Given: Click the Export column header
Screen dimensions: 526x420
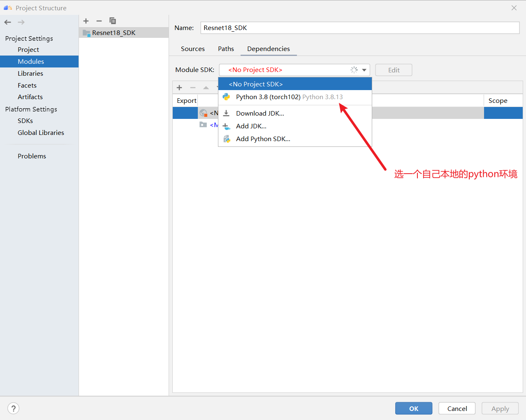Looking at the screenshot, I should (186, 100).
